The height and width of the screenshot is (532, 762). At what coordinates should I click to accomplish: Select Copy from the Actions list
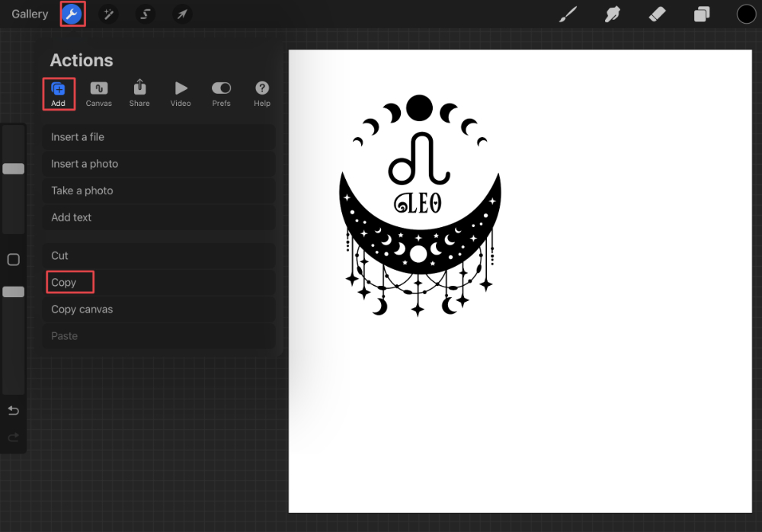pos(69,282)
